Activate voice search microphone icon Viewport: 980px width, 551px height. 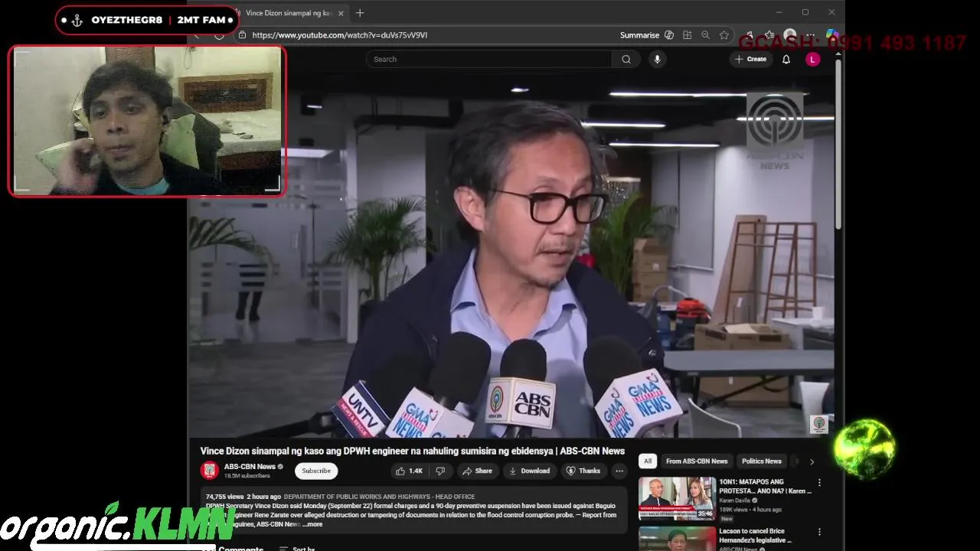point(657,59)
